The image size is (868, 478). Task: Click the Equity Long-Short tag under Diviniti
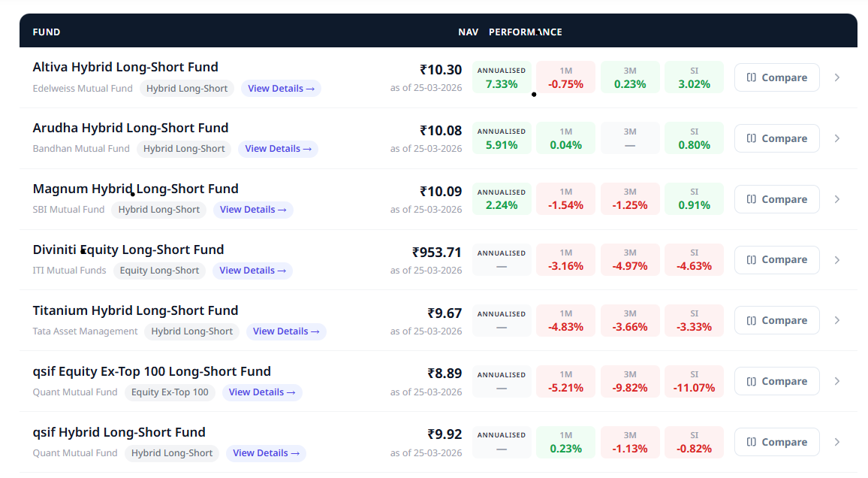click(159, 271)
